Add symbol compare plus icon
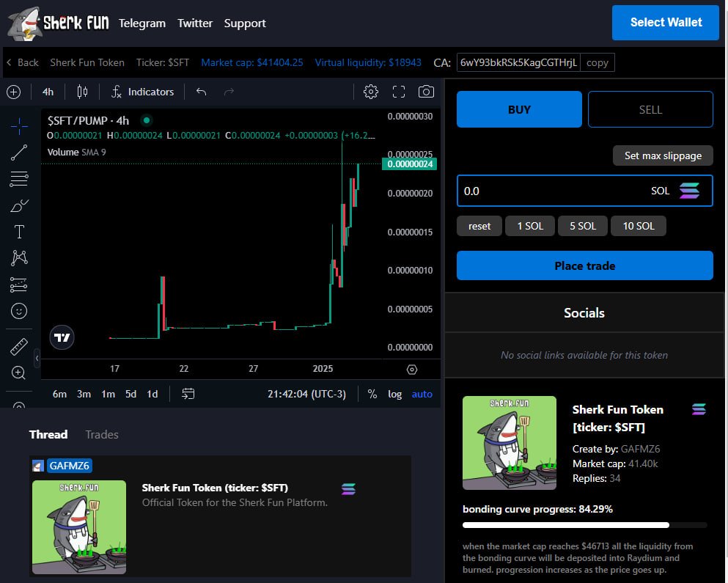Viewport: 728px width, 583px height. pos(14,92)
